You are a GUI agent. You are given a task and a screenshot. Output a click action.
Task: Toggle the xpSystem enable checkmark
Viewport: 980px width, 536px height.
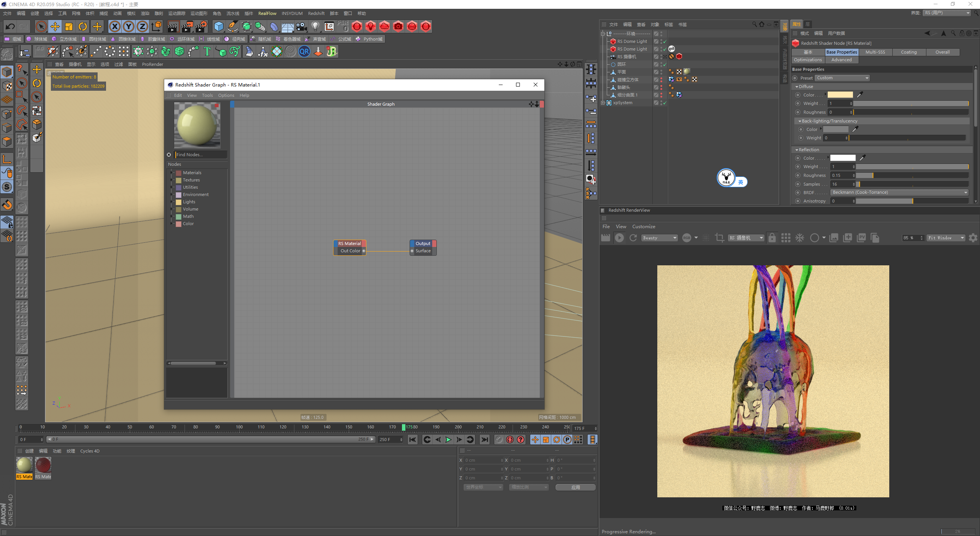tap(665, 103)
